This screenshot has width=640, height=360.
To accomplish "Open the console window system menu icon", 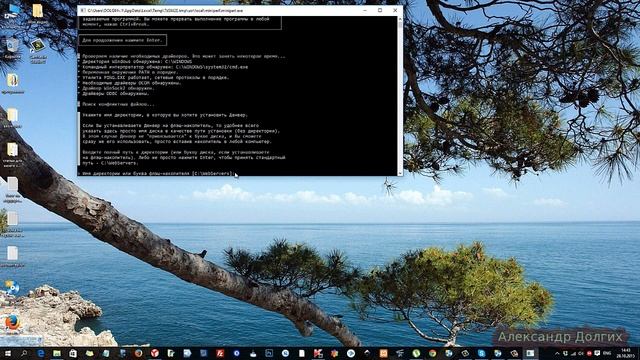I will point(82,10).
